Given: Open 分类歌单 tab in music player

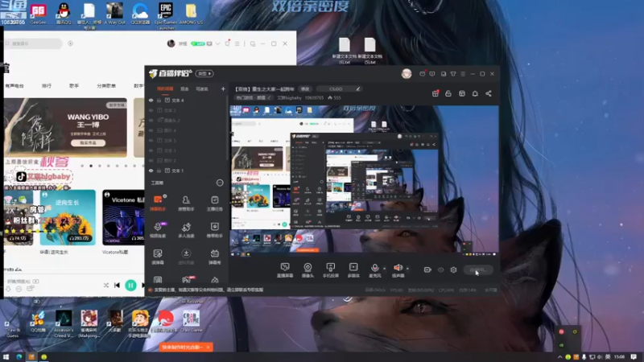Looking at the screenshot, I should [106, 86].
